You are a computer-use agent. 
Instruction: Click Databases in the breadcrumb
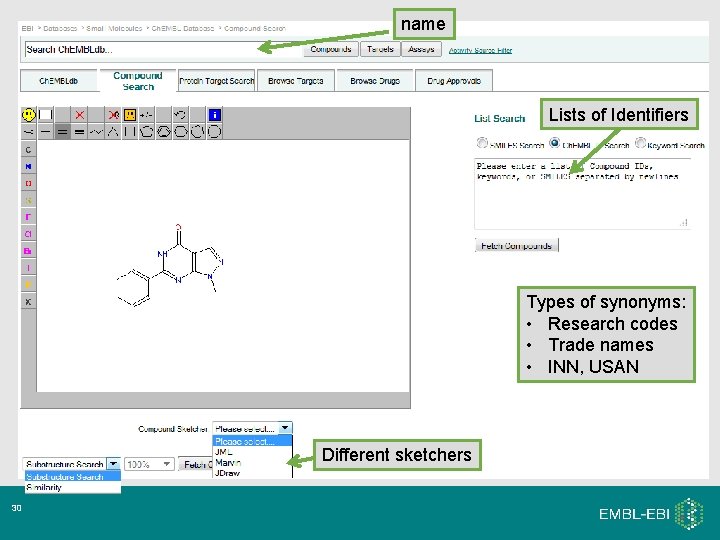pos(60,28)
